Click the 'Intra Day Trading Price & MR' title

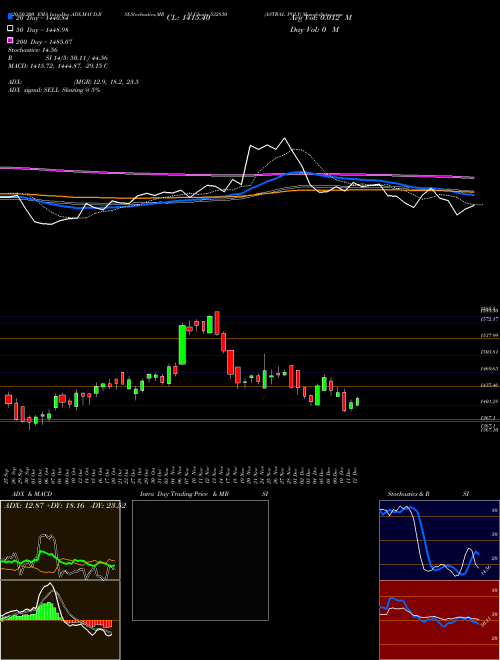coord(184,494)
